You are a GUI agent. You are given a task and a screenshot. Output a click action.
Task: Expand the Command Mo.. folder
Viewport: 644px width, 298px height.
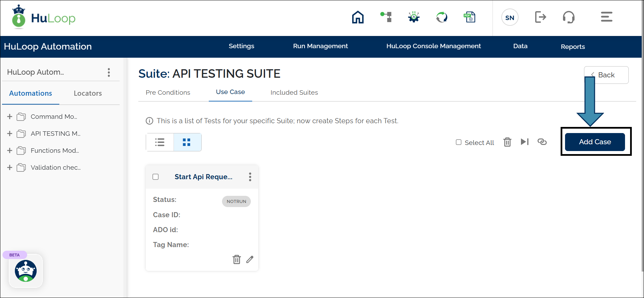click(x=9, y=117)
